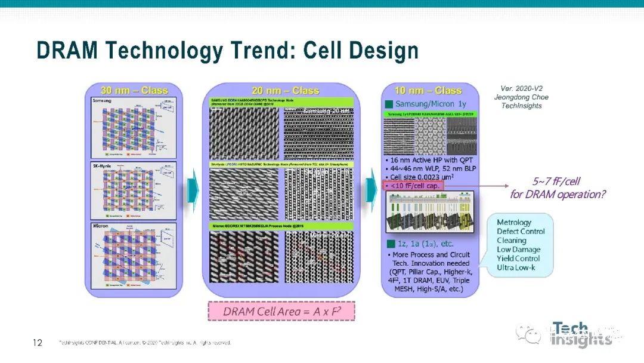Click the '5~7 fF/cell for DRAM operation?' annotation
The height and width of the screenshot is (363, 644).
tap(558, 188)
